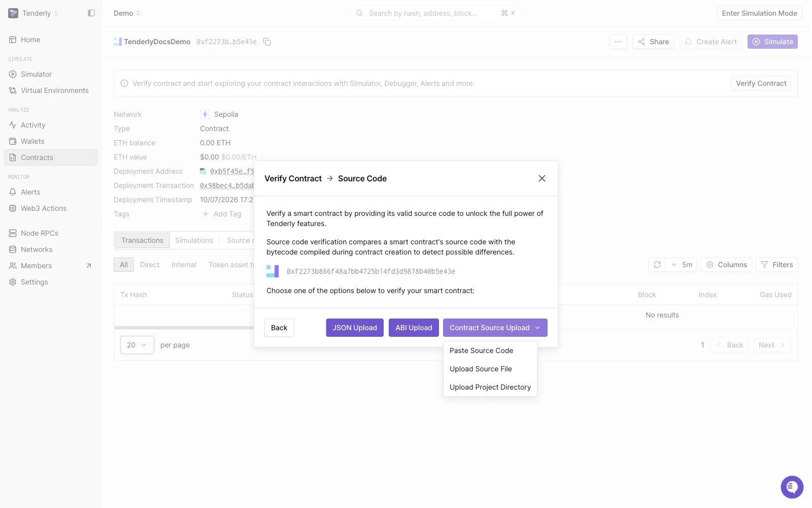The width and height of the screenshot is (812, 508).
Task: Copy the contract address 0xf2273b…b5e43e
Action: 267,42
